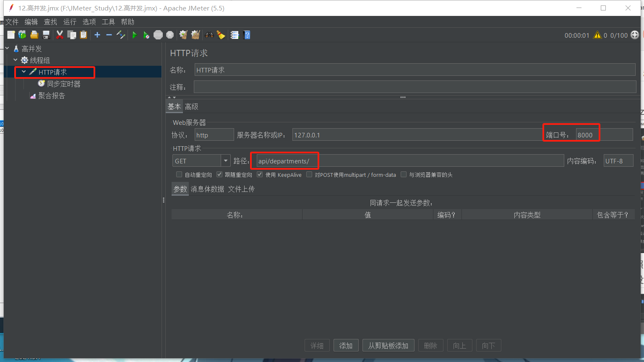Uncheck the 跟随重定向 checkbox

coord(219,174)
